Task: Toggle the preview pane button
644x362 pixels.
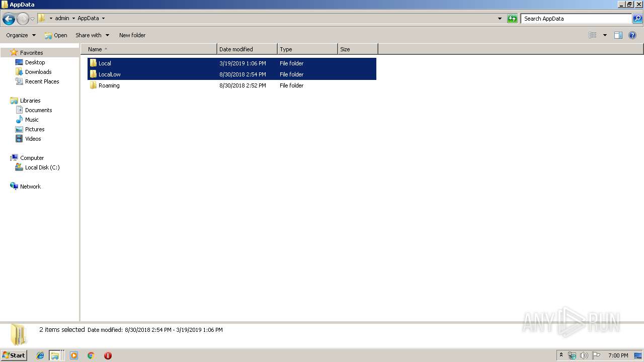Action: click(x=618, y=35)
